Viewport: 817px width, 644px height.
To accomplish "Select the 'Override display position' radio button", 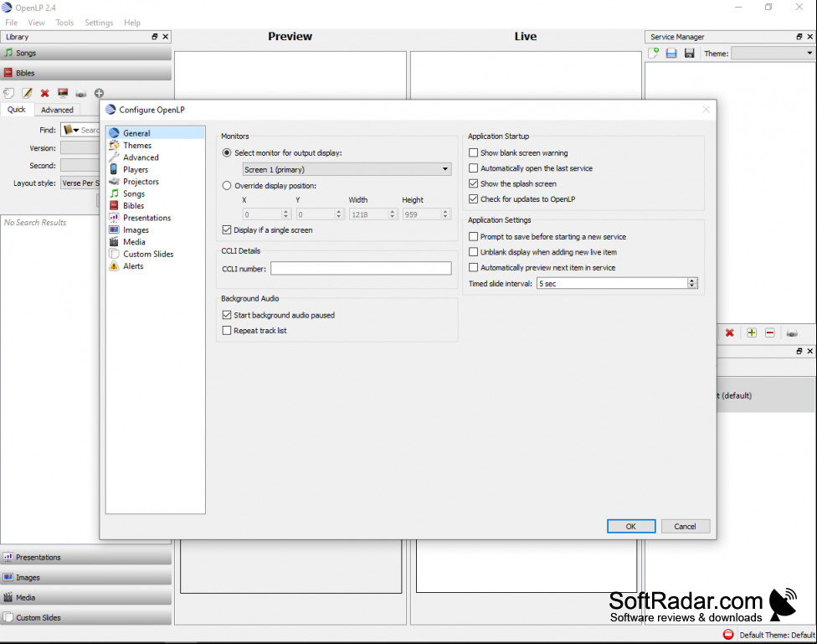I will [x=227, y=186].
